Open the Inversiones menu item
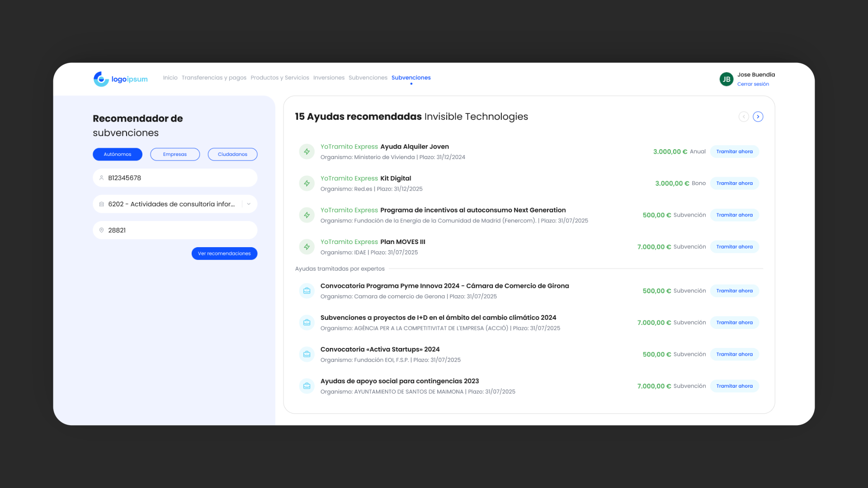The height and width of the screenshot is (488, 868). coord(329,78)
